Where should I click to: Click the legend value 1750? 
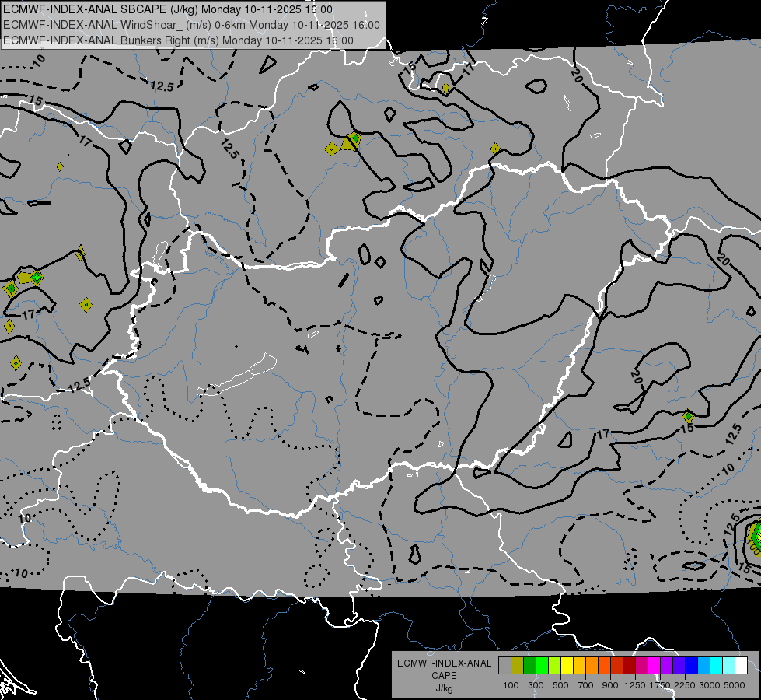point(660,685)
